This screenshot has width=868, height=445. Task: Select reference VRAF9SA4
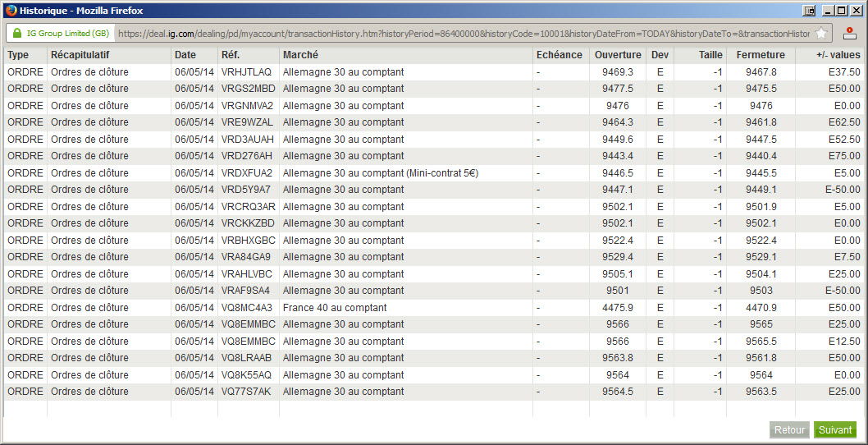pyautogui.click(x=245, y=291)
